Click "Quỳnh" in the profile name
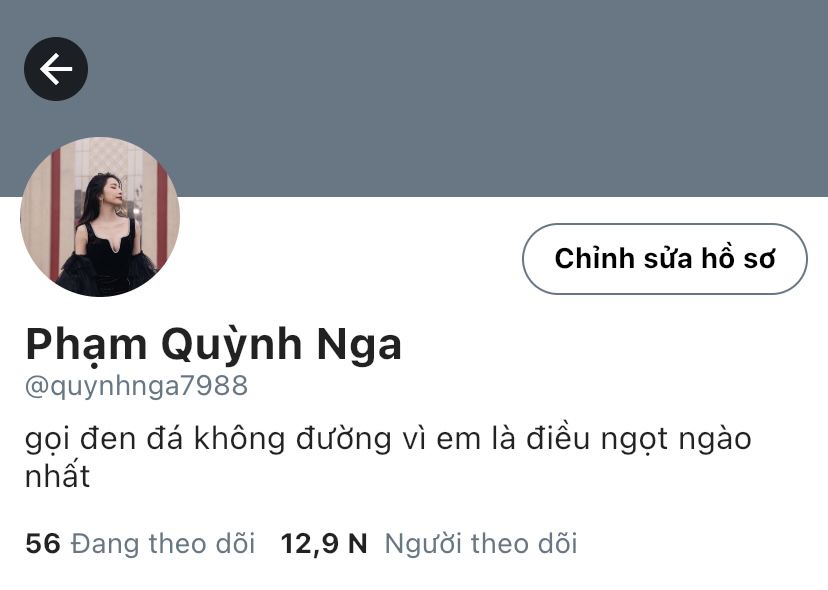 (231, 346)
